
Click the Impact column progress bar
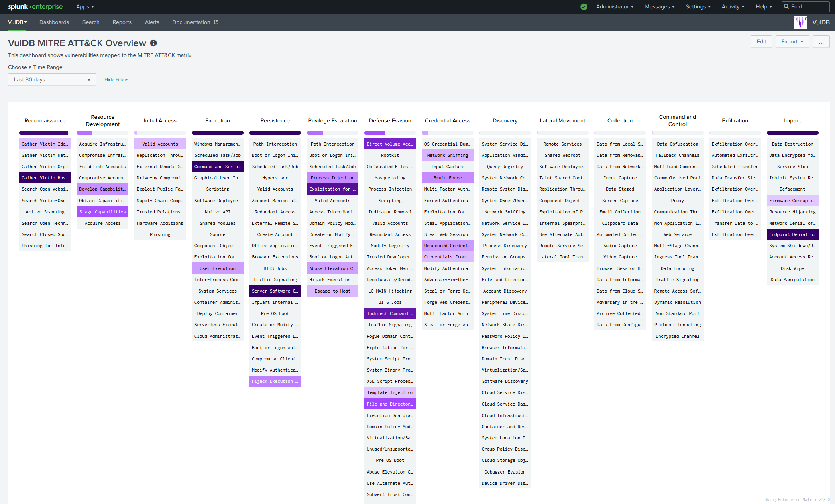pyautogui.click(x=792, y=133)
